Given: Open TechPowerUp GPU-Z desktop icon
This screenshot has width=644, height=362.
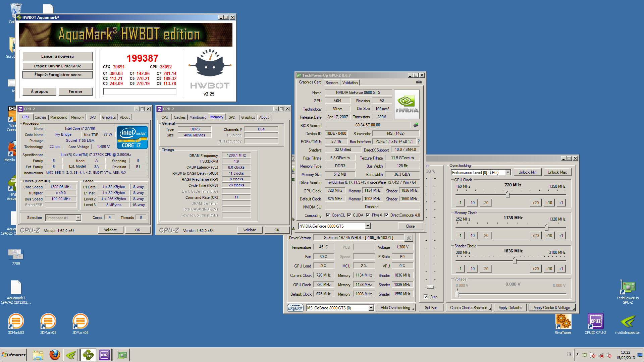Looking at the screenshot, I should pos(627,292).
